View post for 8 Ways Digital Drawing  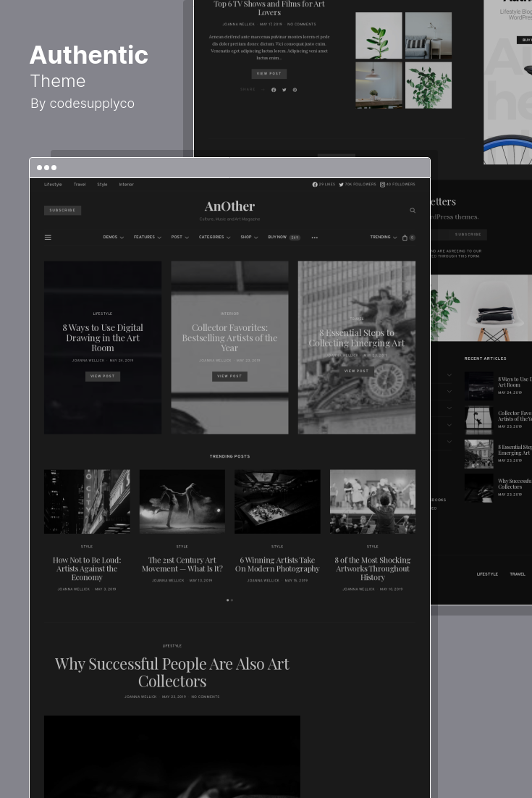pos(103,376)
